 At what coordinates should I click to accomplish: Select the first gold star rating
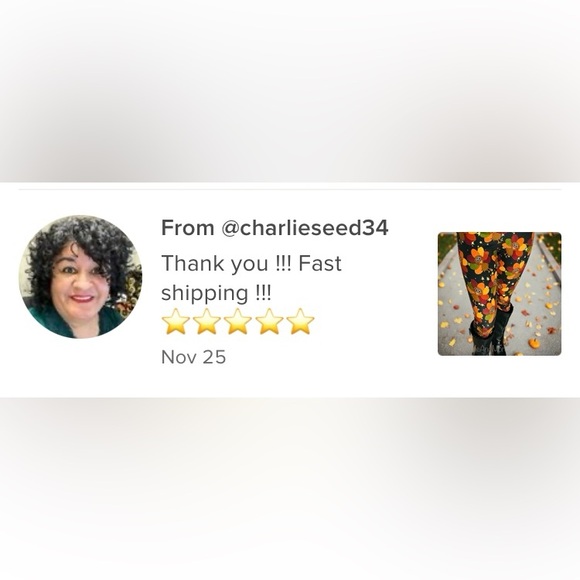pos(176,321)
